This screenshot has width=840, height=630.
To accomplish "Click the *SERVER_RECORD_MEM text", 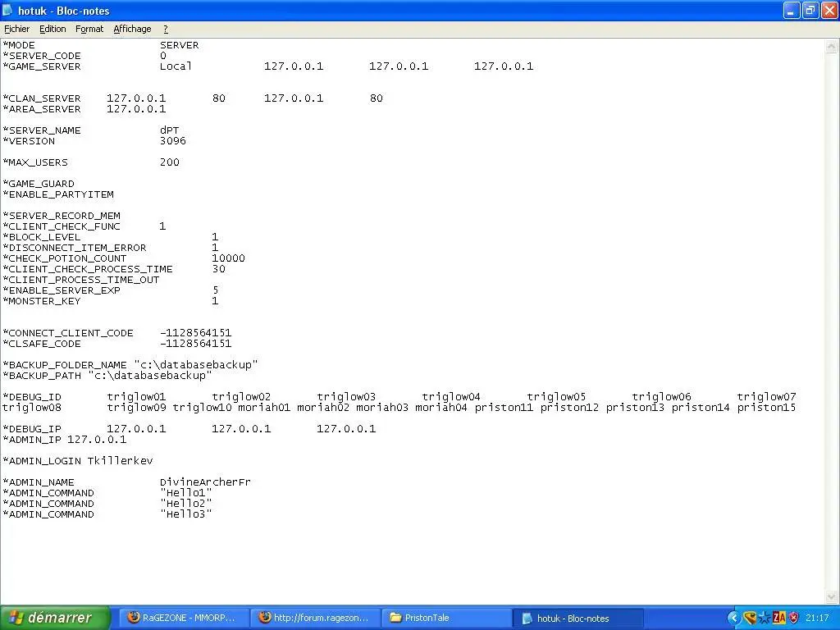I will pos(62,216).
